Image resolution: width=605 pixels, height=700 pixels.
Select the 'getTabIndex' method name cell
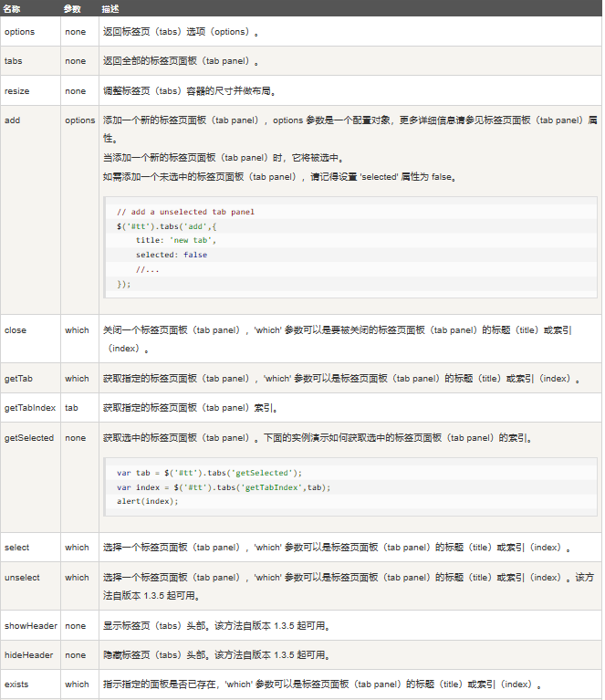pyautogui.click(x=30, y=408)
